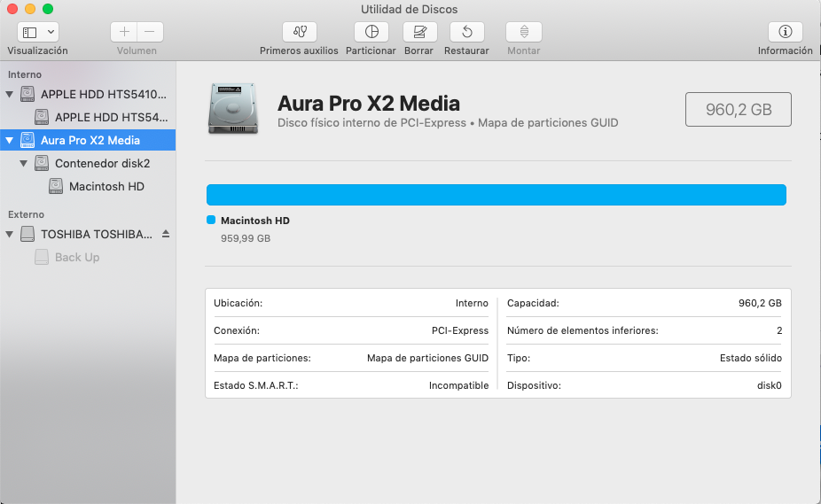This screenshot has height=504, width=821.
Task: Run Primeros auxilios stethoscope tool
Action: (x=300, y=32)
